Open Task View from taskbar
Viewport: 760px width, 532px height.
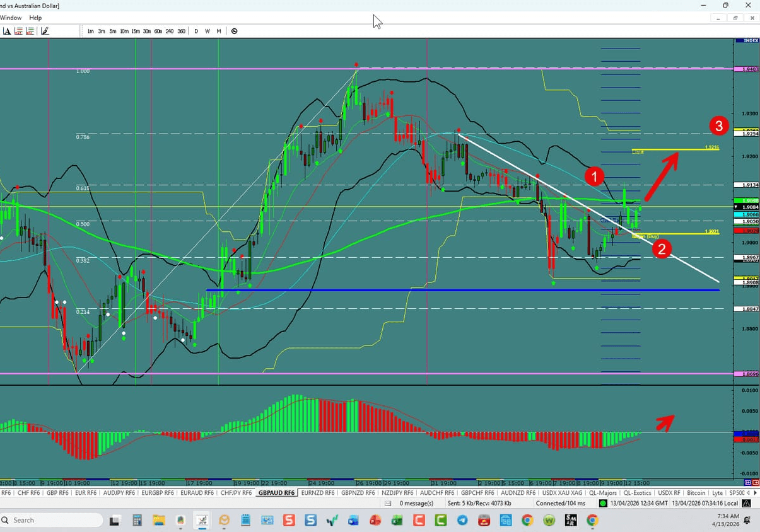[114, 521]
